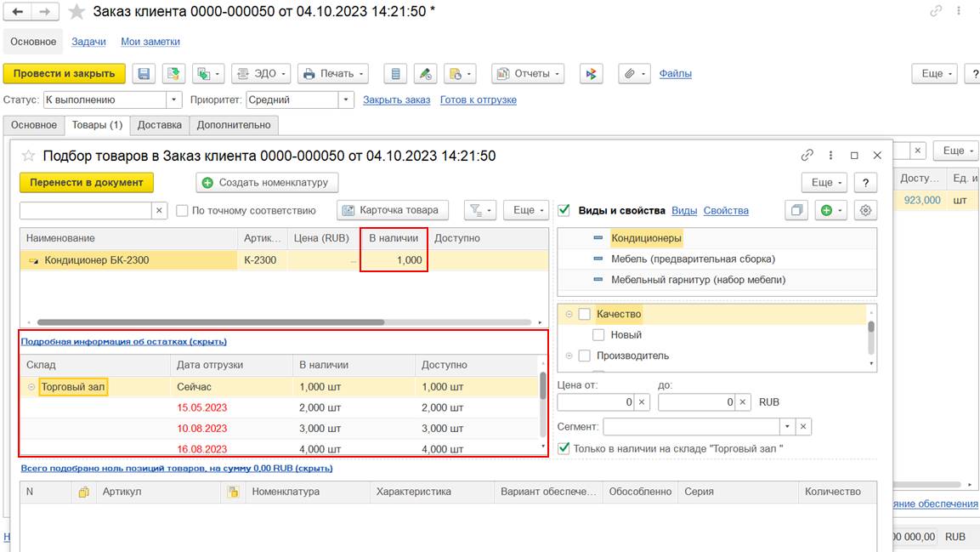Collapse the Торговый зал warehouse row
Screen dimensions: 980x552
tap(31, 387)
